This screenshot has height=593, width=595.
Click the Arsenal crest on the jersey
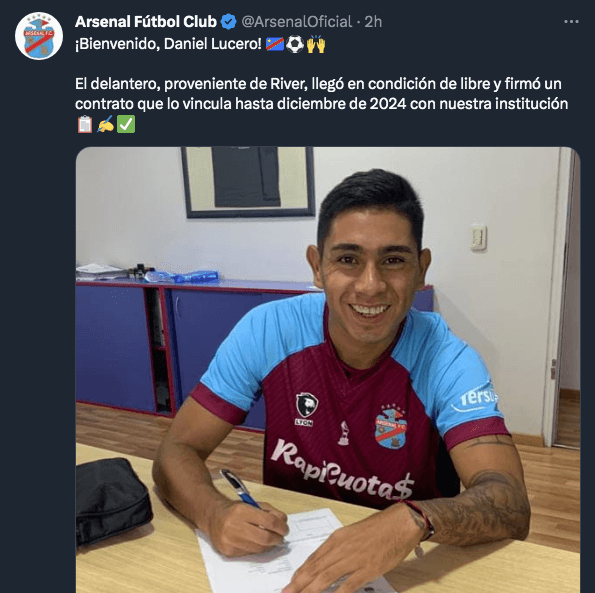click(x=391, y=427)
